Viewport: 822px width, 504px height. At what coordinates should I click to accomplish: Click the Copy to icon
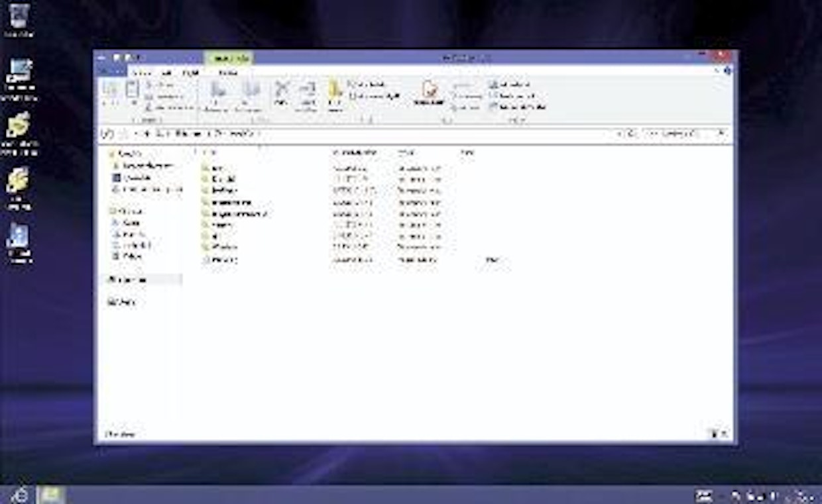click(251, 91)
